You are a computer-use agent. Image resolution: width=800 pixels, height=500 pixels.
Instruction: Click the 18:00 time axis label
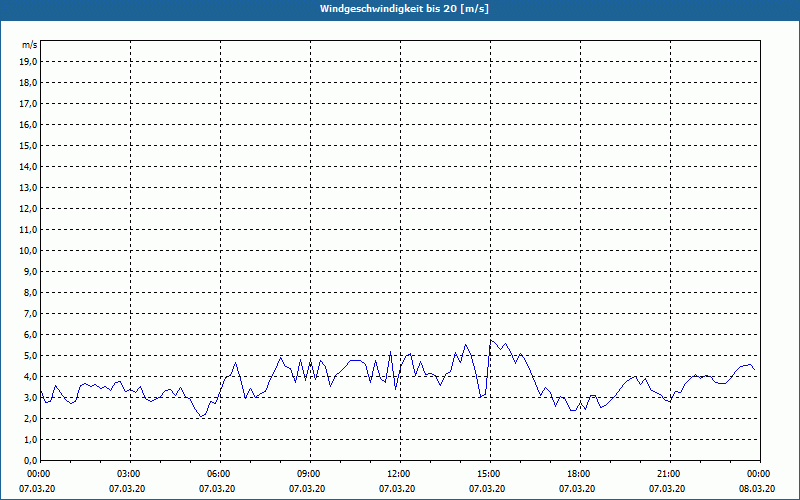581,474
